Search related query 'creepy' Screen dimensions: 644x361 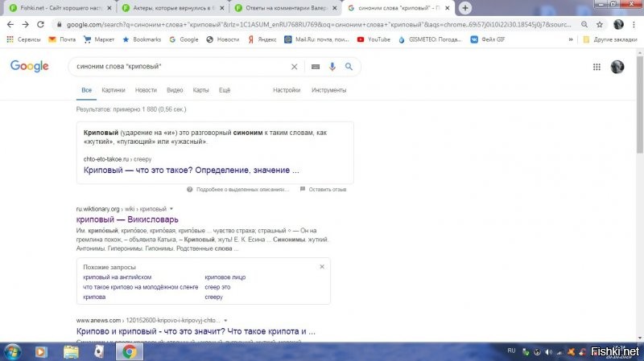213,297
